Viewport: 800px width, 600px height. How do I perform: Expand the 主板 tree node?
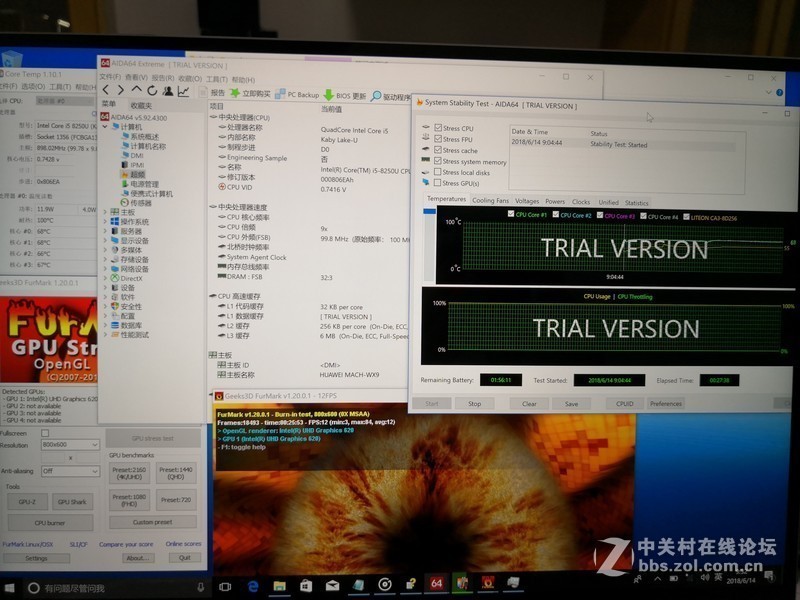click(105, 212)
